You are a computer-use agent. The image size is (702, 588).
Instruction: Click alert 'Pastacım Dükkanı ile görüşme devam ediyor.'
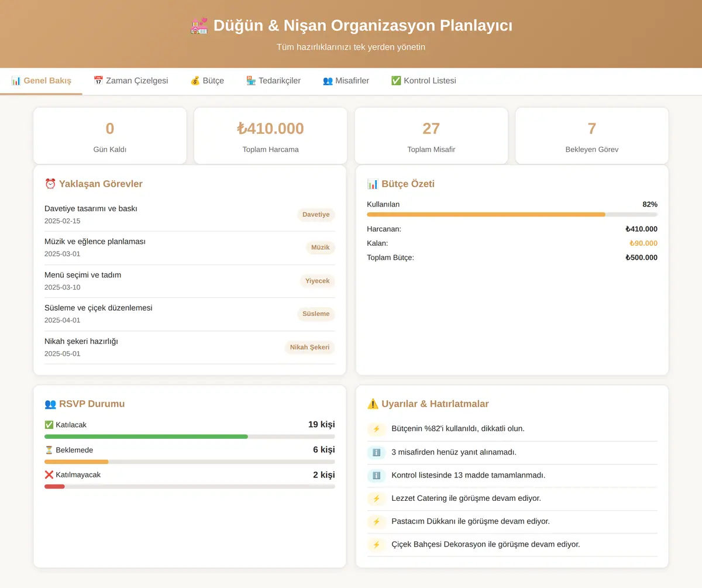pos(470,521)
